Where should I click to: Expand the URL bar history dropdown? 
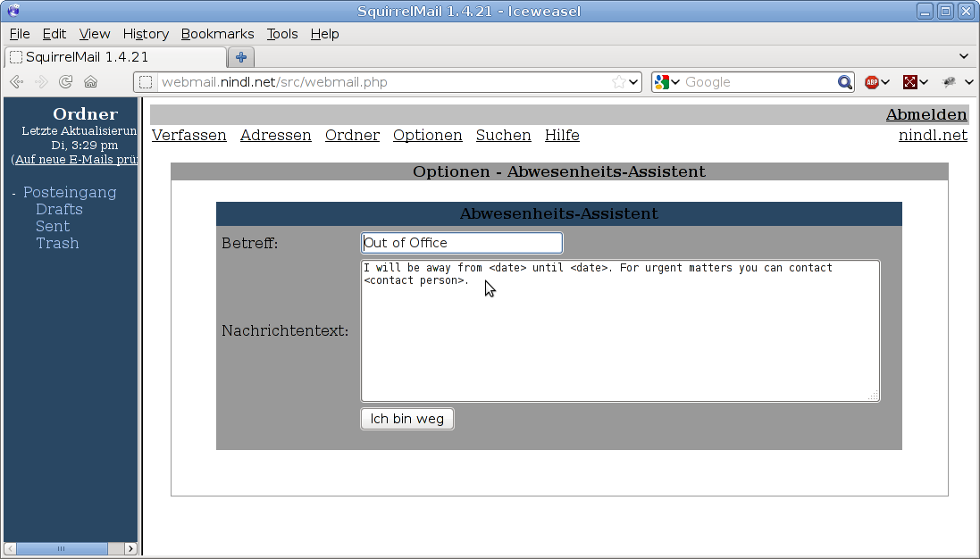coord(634,82)
